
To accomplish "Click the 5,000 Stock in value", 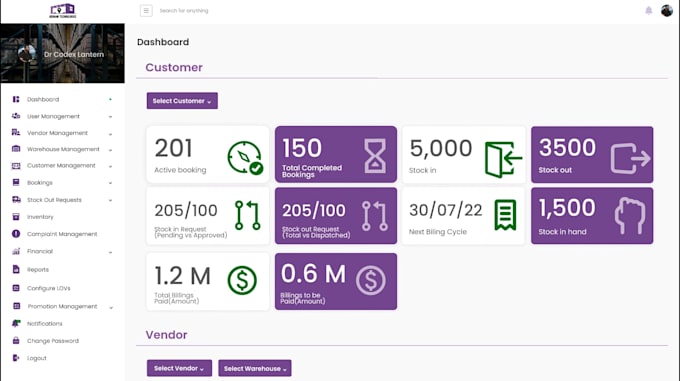I will [x=441, y=148].
